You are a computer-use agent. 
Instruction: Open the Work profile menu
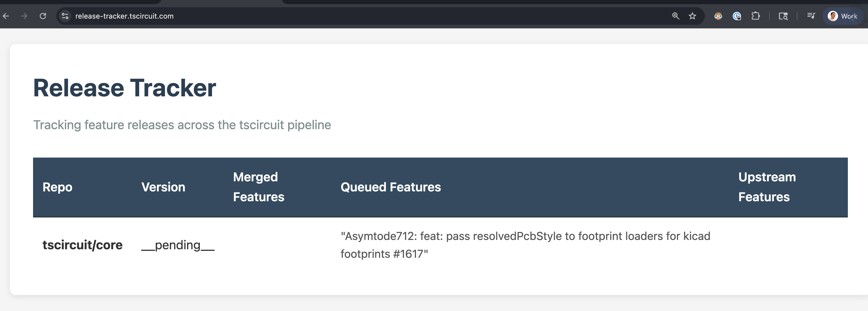point(842,16)
